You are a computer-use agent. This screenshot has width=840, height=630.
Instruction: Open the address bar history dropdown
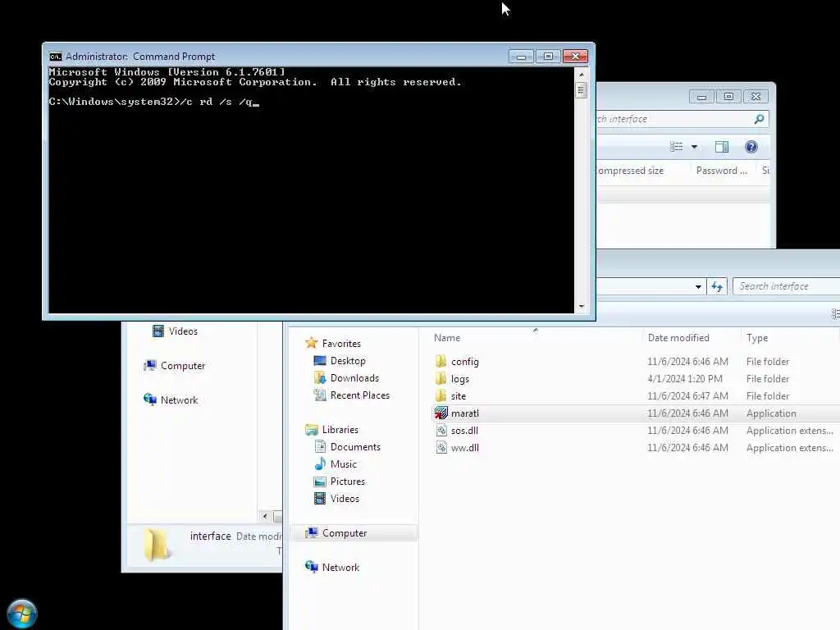pos(698,286)
